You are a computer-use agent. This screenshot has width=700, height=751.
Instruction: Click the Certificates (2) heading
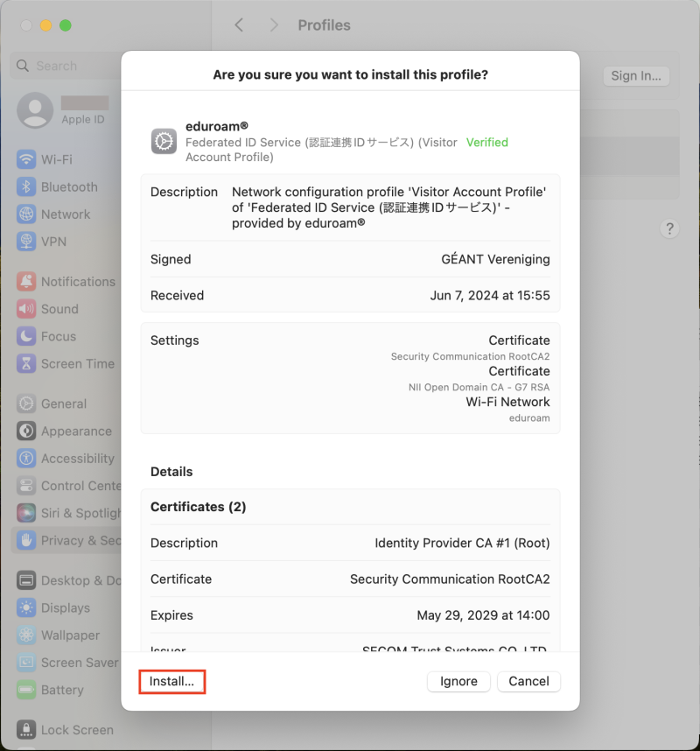point(199,507)
